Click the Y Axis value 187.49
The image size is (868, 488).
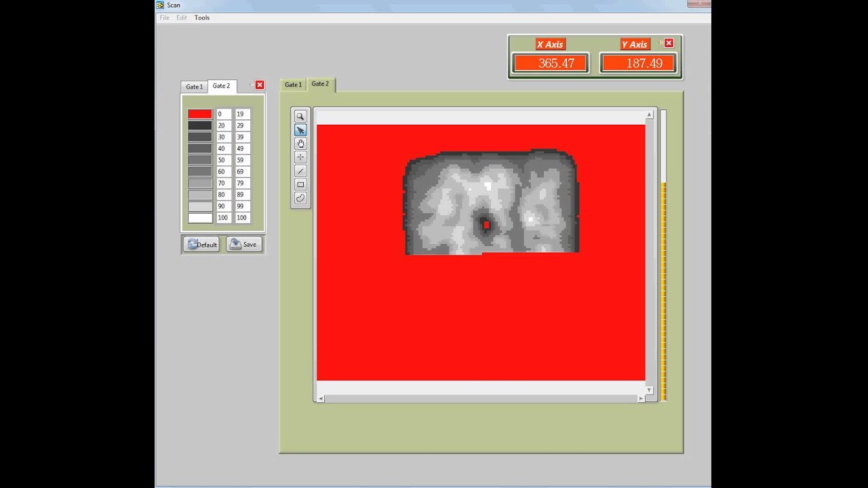pos(638,63)
